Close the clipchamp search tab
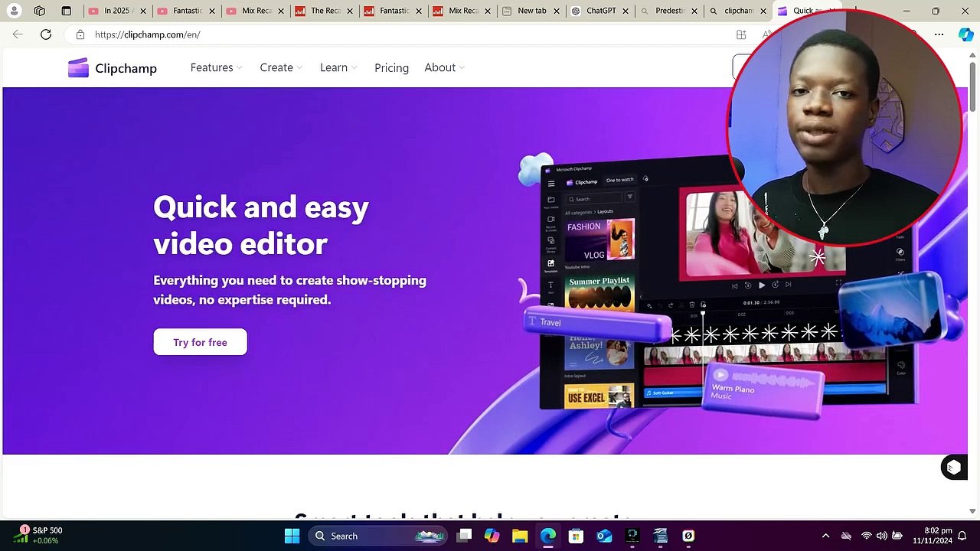This screenshot has width=980, height=551. click(763, 11)
